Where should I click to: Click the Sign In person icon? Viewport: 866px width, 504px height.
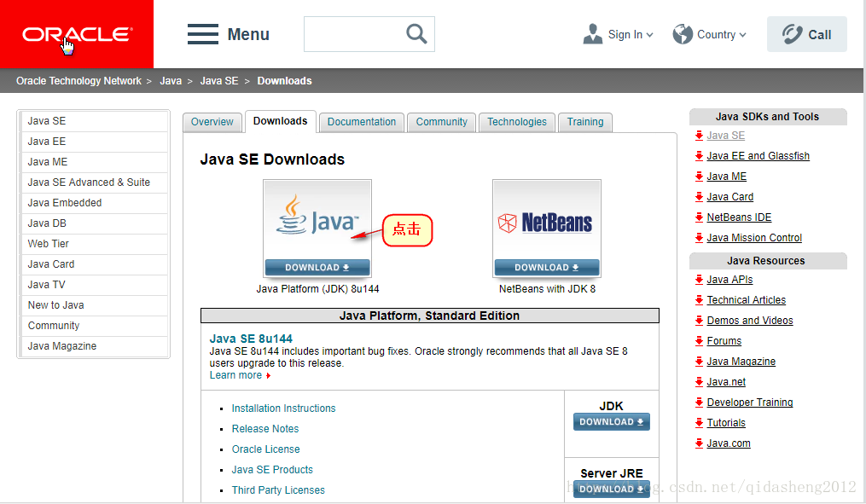pyautogui.click(x=593, y=34)
